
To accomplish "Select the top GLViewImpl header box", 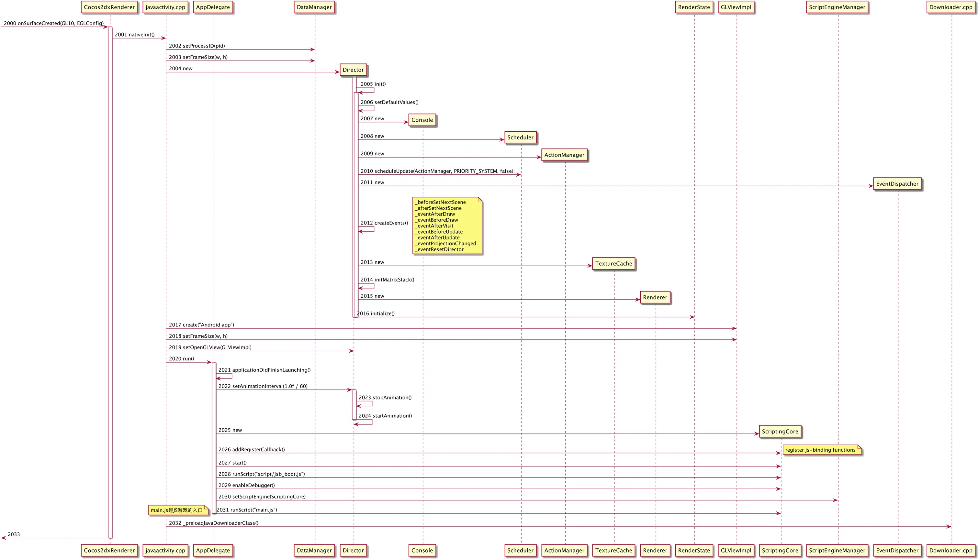I will click(736, 7).
